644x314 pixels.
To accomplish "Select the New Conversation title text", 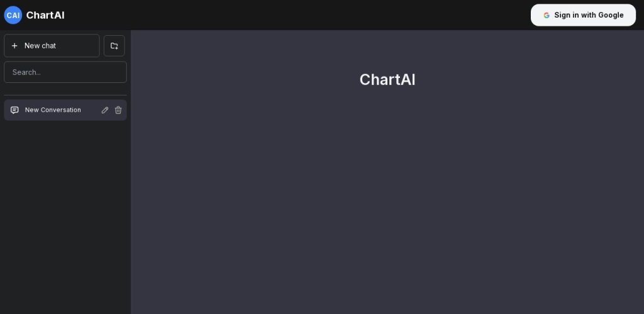I will pos(53,110).
